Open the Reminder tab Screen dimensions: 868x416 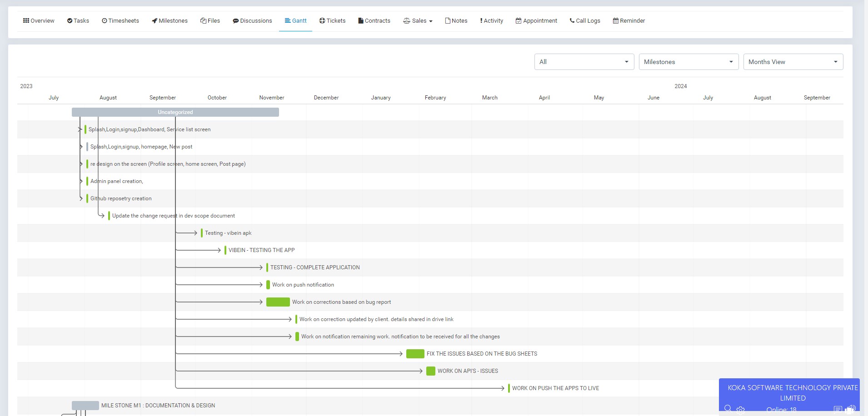pyautogui.click(x=629, y=21)
